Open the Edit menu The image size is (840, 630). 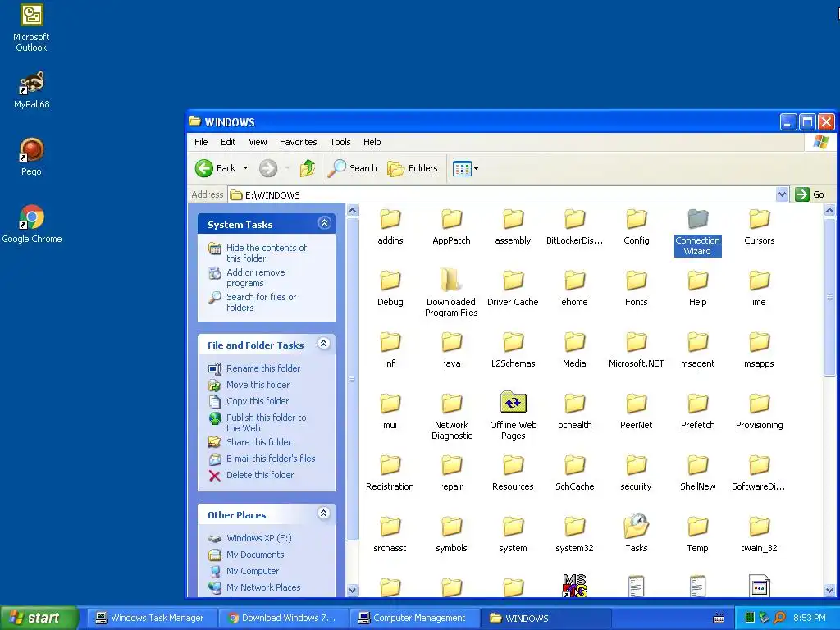(x=228, y=142)
